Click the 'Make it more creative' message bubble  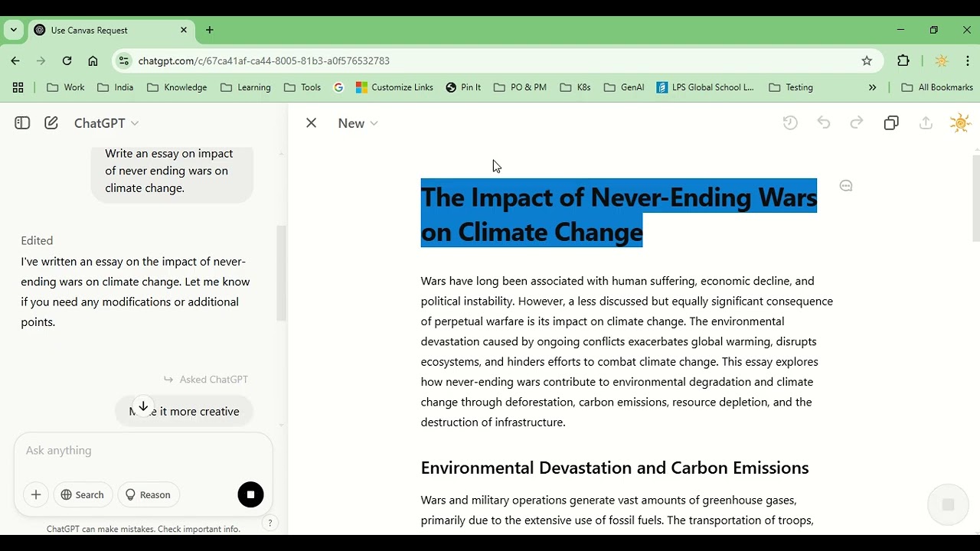pyautogui.click(x=184, y=412)
